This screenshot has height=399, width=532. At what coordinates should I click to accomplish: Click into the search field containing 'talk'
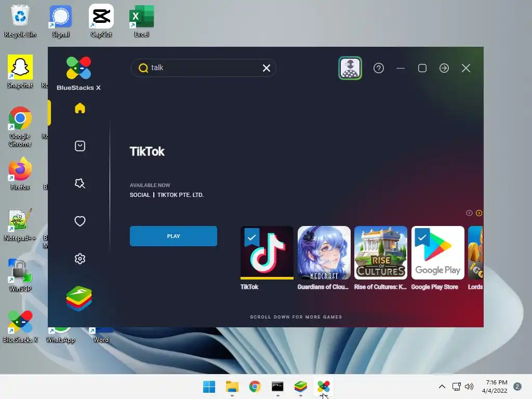[204, 68]
